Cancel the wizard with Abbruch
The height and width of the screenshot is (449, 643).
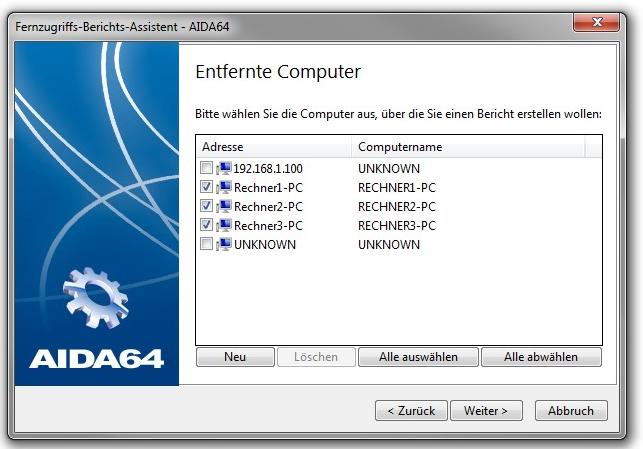(571, 410)
